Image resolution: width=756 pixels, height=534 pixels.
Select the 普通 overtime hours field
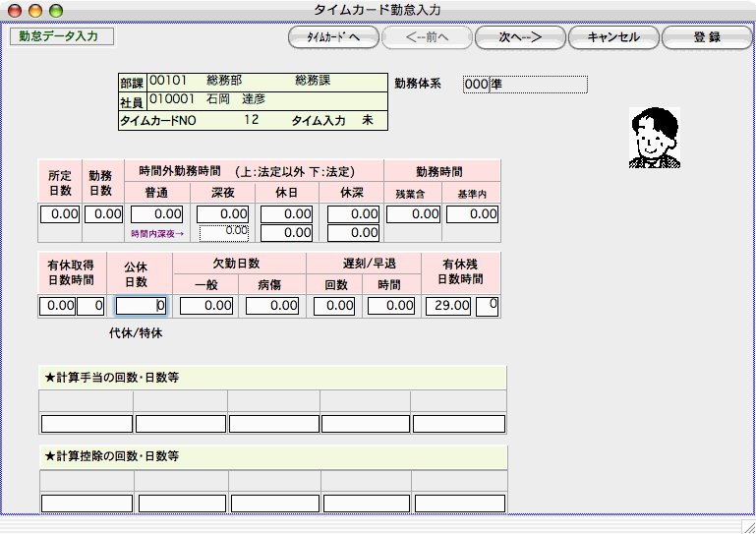[157, 213]
